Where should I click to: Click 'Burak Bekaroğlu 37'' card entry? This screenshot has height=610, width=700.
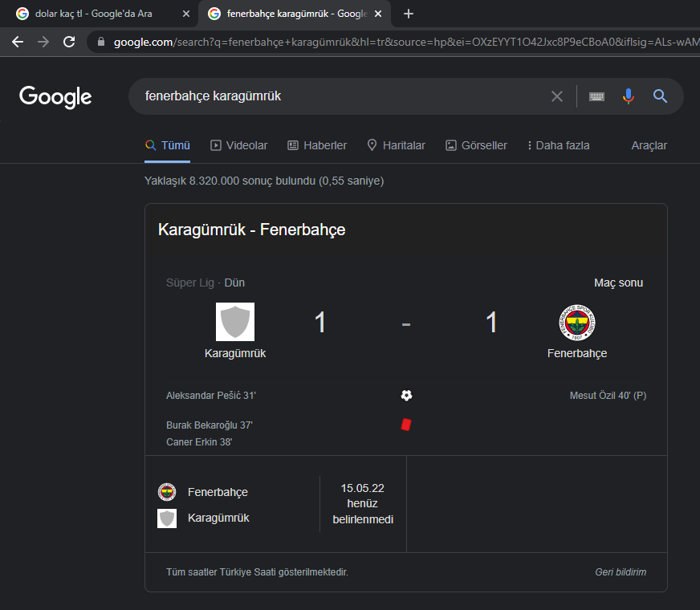pos(210,425)
